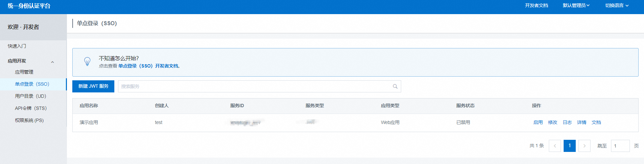644x164 pixels.
Task: Open 权限系统 (PS) sidebar item
Action: pyautogui.click(x=29, y=120)
